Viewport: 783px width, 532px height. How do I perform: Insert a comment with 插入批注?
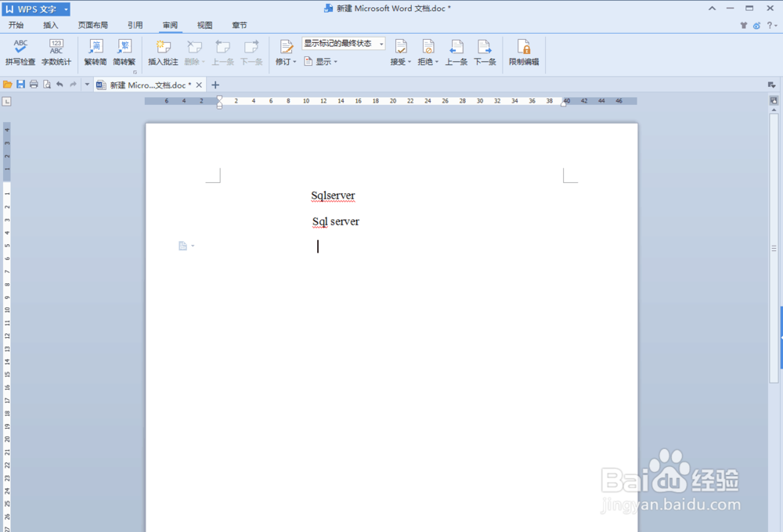163,52
